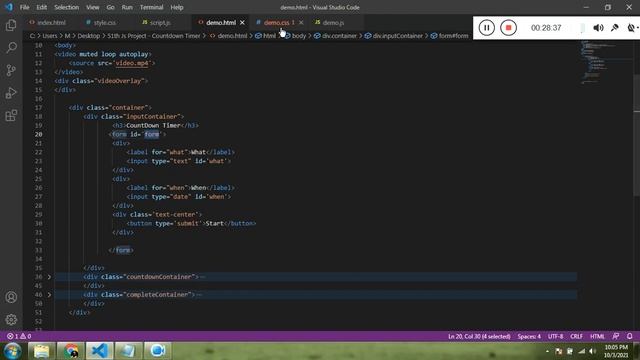Image resolution: width=640 pixels, height=360 pixels.
Task: Switch to the demo.js tab
Action: point(333,22)
